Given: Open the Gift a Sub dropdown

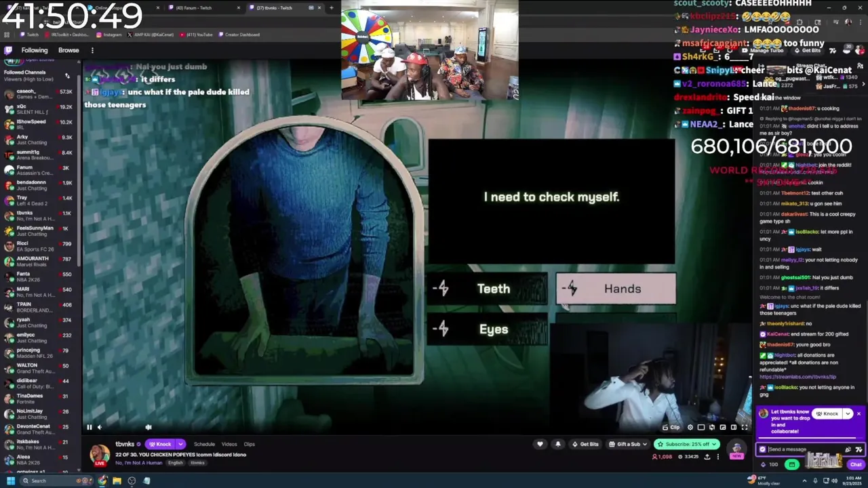Looking at the screenshot, I should point(627,444).
